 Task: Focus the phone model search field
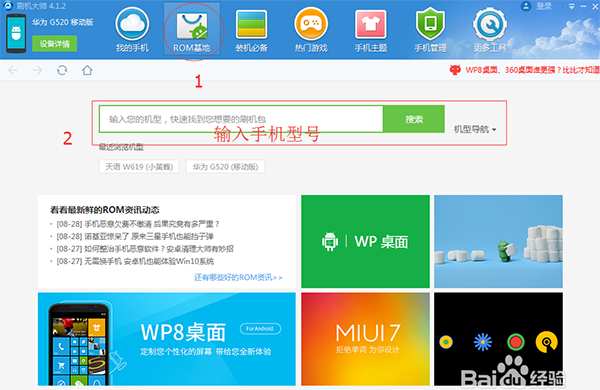click(x=241, y=119)
